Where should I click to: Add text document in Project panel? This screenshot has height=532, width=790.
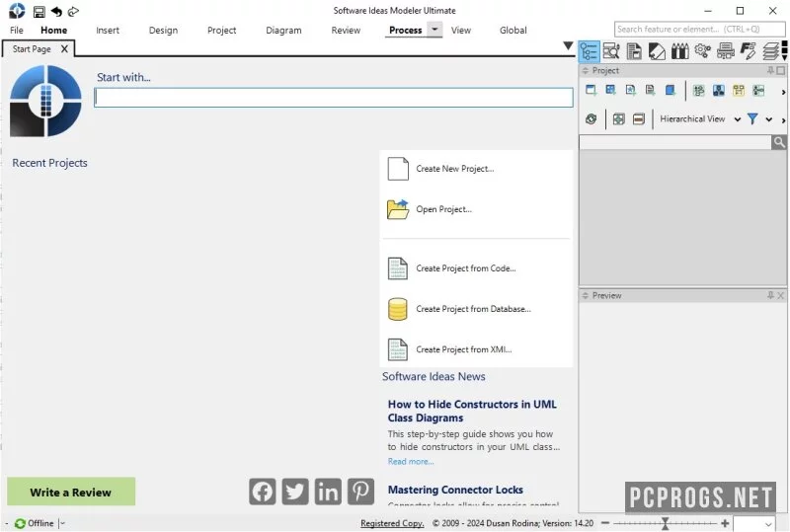pos(650,90)
